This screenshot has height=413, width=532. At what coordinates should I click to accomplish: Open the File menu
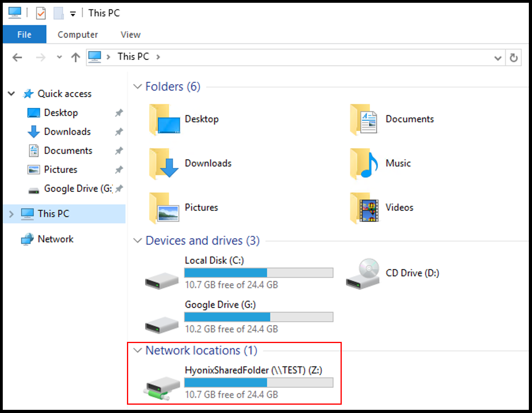(24, 35)
